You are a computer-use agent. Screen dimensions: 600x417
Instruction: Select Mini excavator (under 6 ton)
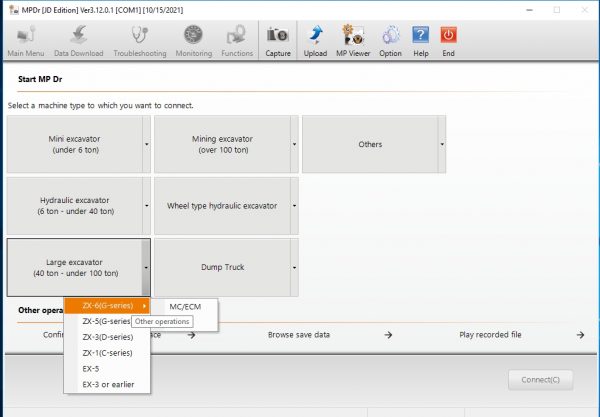[x=75, y=144]
